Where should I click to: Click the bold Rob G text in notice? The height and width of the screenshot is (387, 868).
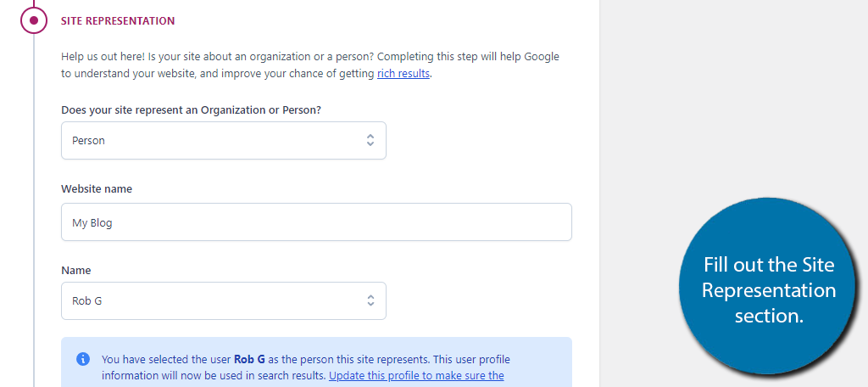[250, 359]
